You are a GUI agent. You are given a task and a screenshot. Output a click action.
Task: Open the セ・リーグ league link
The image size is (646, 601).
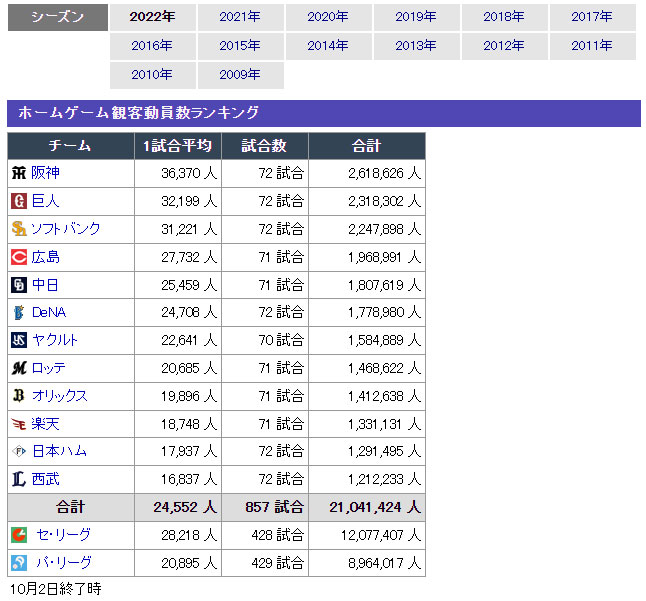click(63, 535)
